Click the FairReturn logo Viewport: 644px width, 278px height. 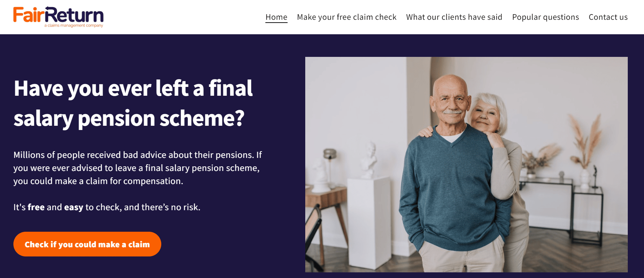[58, 17]
